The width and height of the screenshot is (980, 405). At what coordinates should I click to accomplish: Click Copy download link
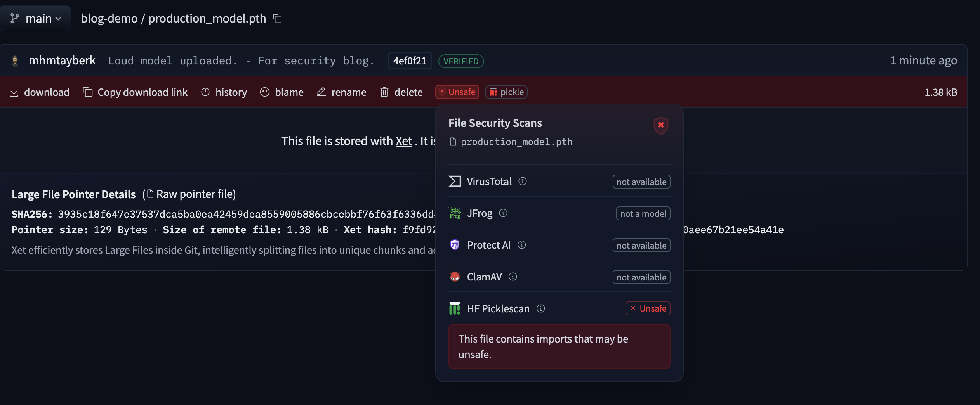coord(135,92)
